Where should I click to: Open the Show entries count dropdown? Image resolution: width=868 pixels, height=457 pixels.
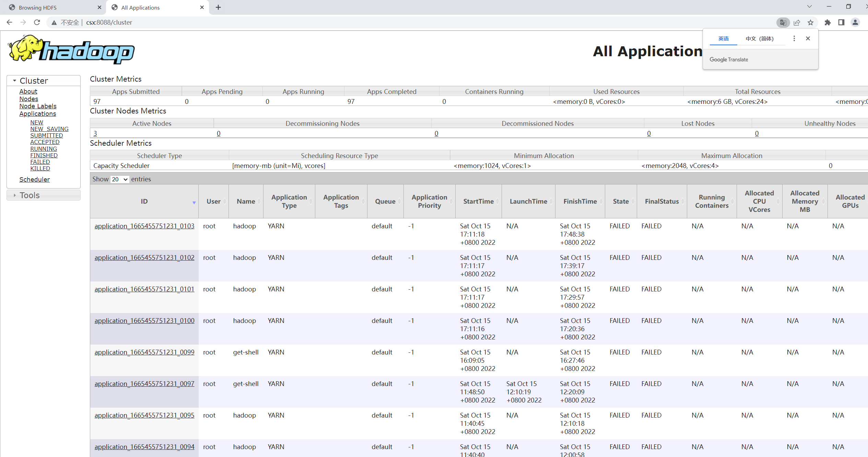[x=119, y=179]
